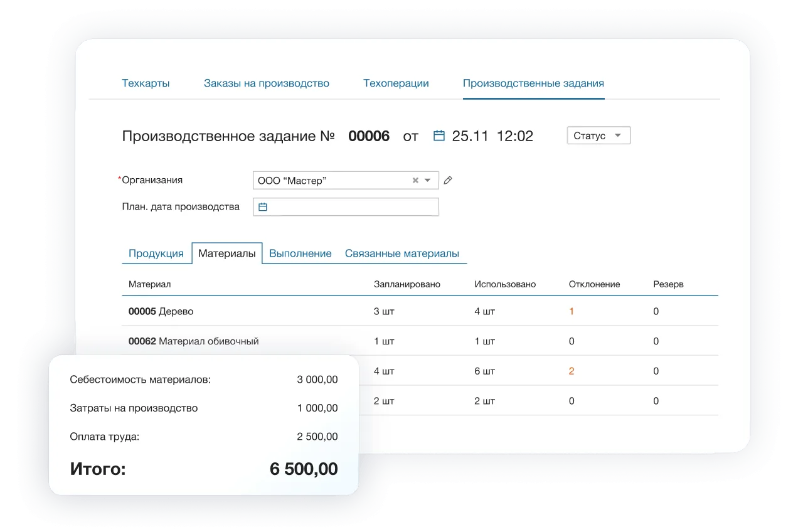
Task: Click the calendar icon beside date 25.11
Action: click(x=439, y=136)
